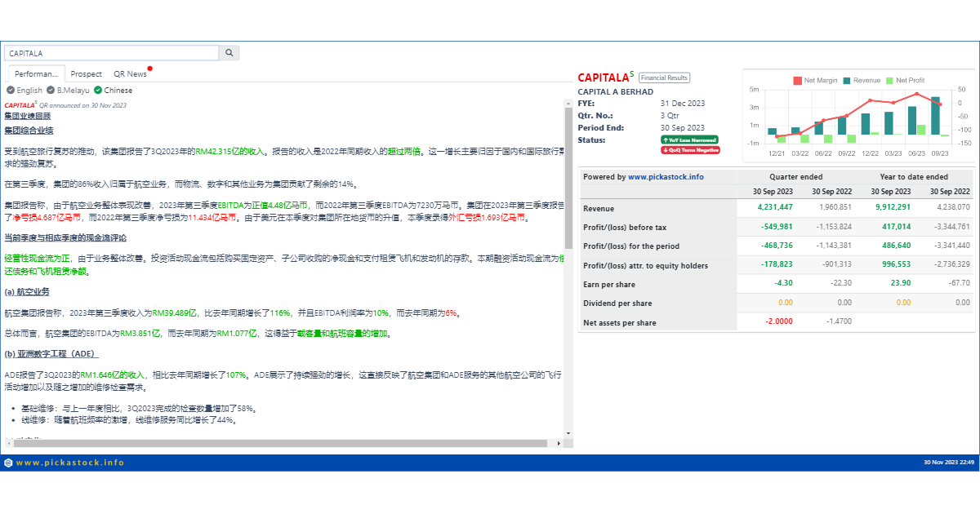Click the red notification dot on QR News
Viewport: 980px width, 514px height.
[150, 69]
